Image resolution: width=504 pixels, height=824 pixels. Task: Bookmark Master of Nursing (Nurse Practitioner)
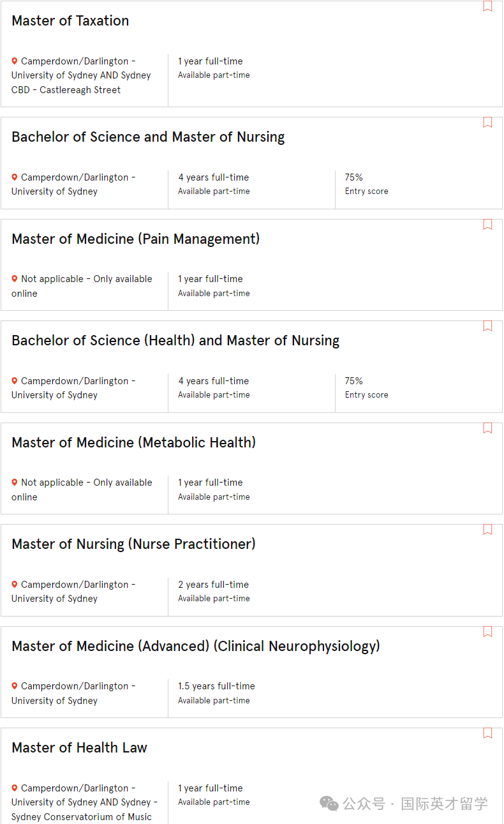(x=487, y=529)
